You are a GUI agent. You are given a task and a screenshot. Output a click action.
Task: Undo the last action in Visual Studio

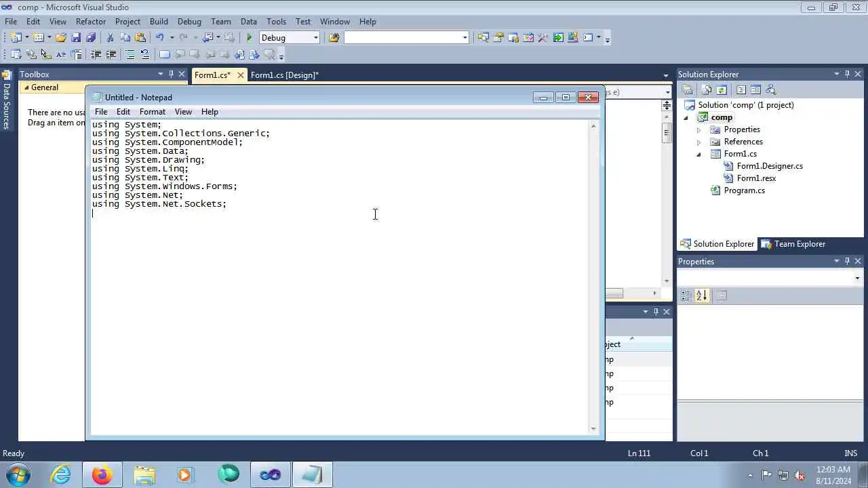(159, 38)
